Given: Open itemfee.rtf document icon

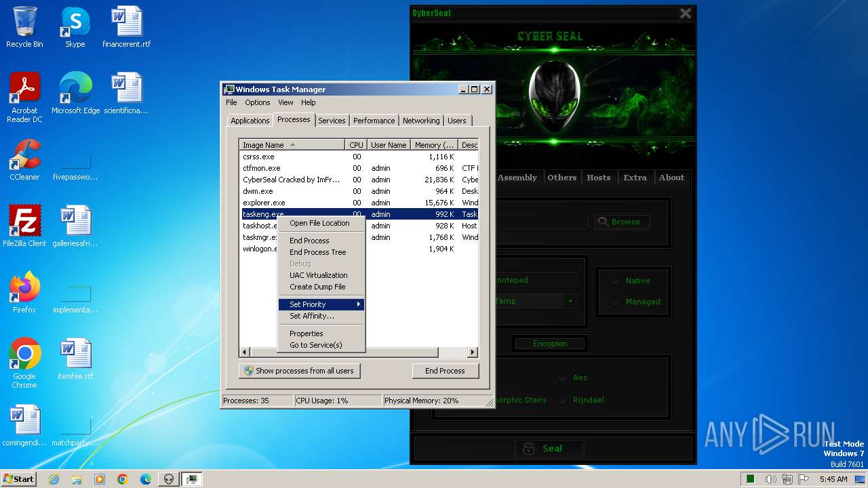Looking at the screenshot, I should point(75,359).
